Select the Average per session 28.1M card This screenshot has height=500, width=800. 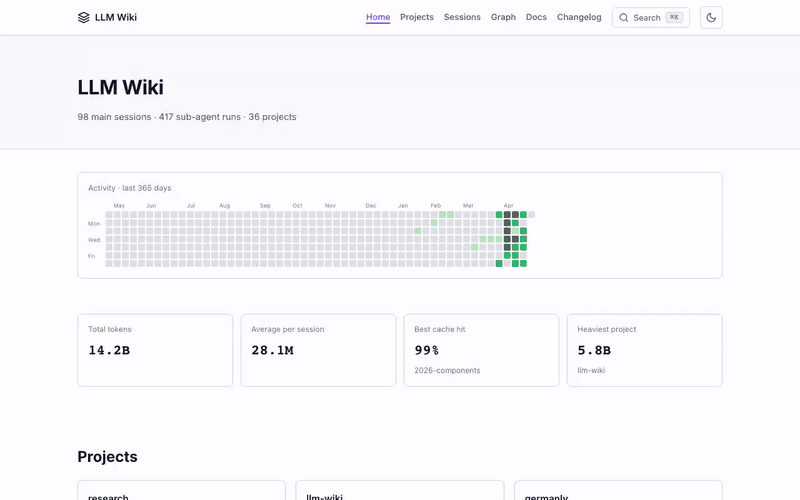coord(318,350)
